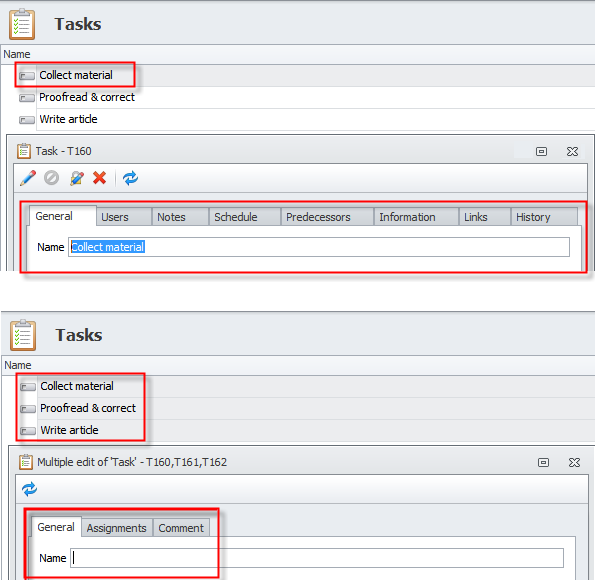The height and width of the screenshot is (580, 596).
Task: Click the task icon beside upper Proofread & correct
Action: click(27, 98)
